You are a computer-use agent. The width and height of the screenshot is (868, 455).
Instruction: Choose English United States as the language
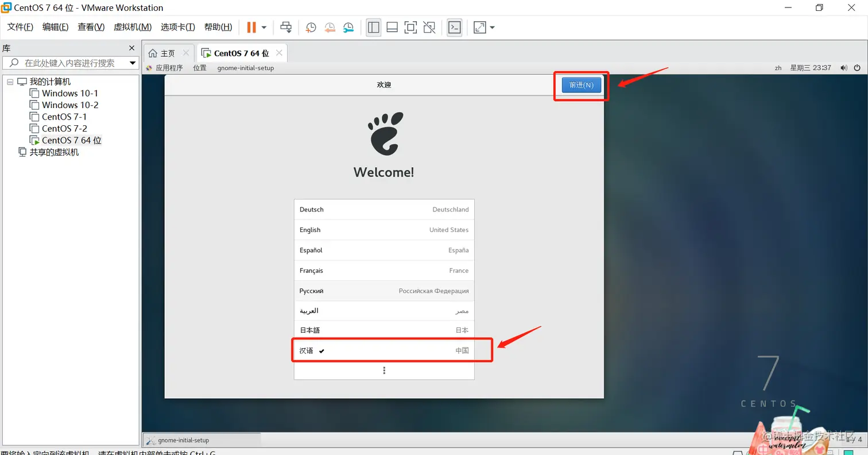pos(384,230)
